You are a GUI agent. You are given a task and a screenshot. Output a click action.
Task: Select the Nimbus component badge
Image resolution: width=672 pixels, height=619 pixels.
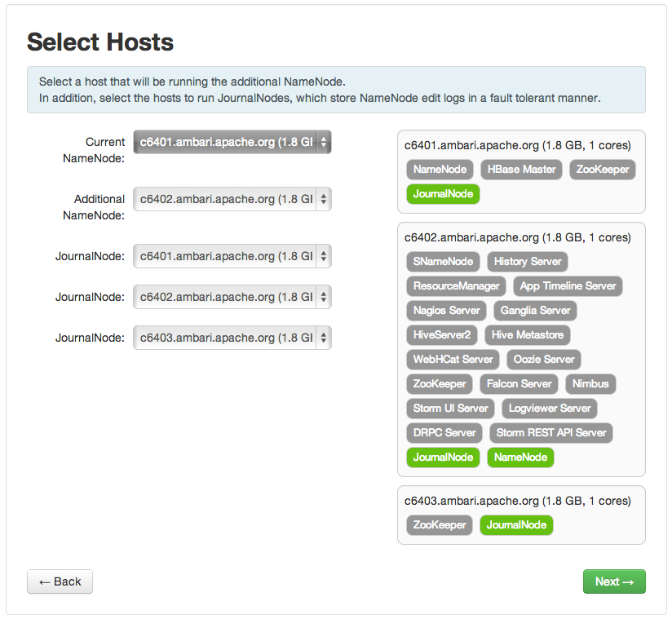[590, 384]
